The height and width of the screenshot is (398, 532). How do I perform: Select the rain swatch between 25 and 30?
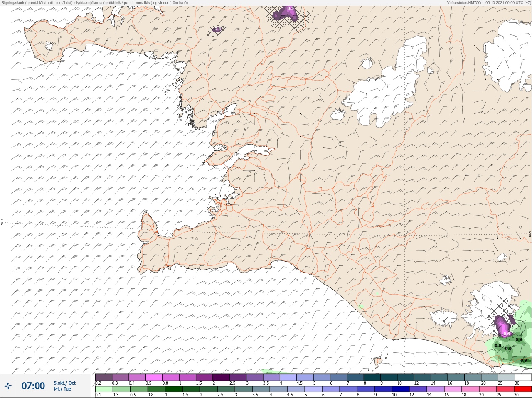pos(505,389)
